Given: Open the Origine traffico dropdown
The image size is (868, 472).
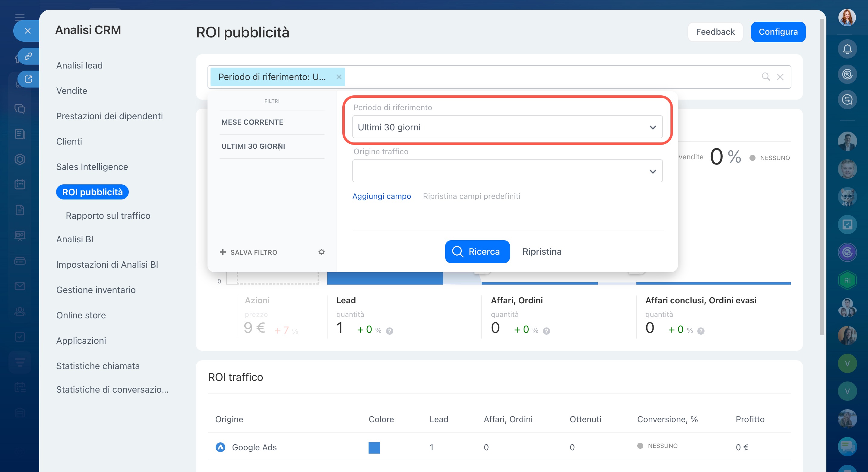Looking at the screenshot, I should [x=507, y=171].
